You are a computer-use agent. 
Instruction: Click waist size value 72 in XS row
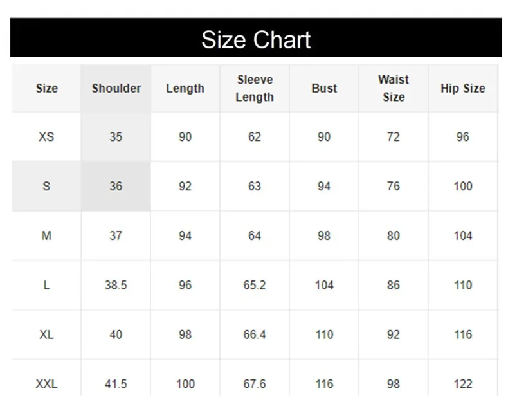coord(394,136)
